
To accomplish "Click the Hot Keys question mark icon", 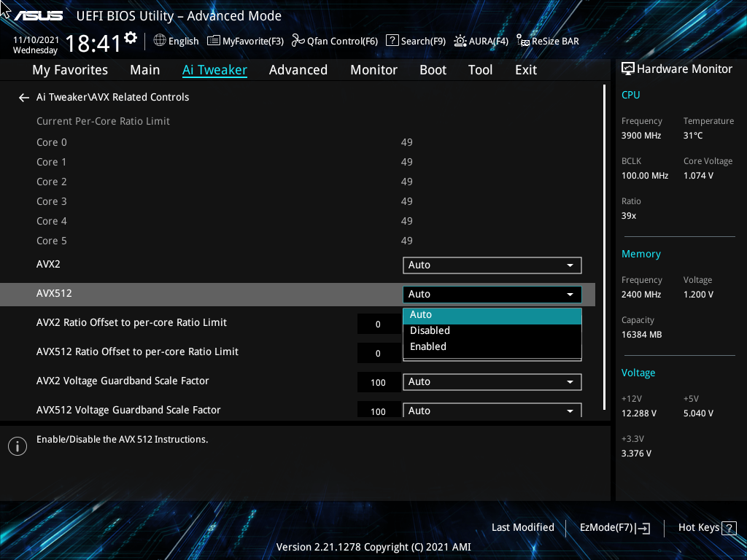I will tap(729, 528).
